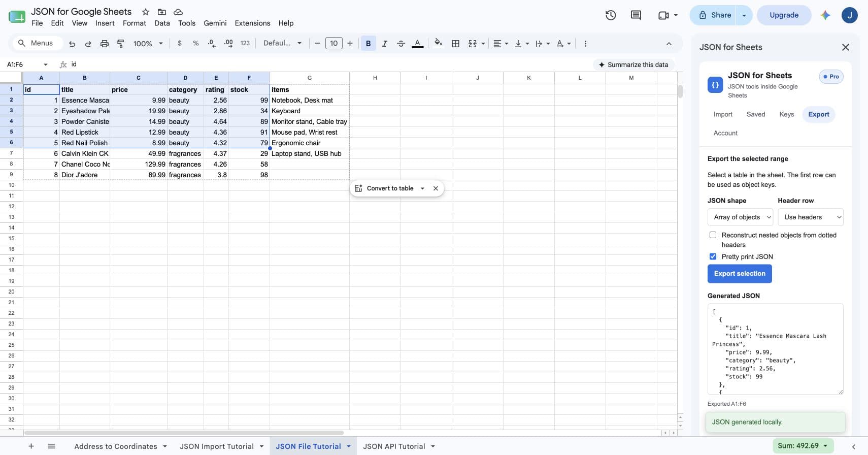The image size is (868, 455).
Task: Open the font family dropdown
Action: pyautogui.click(x=282, y=43)
